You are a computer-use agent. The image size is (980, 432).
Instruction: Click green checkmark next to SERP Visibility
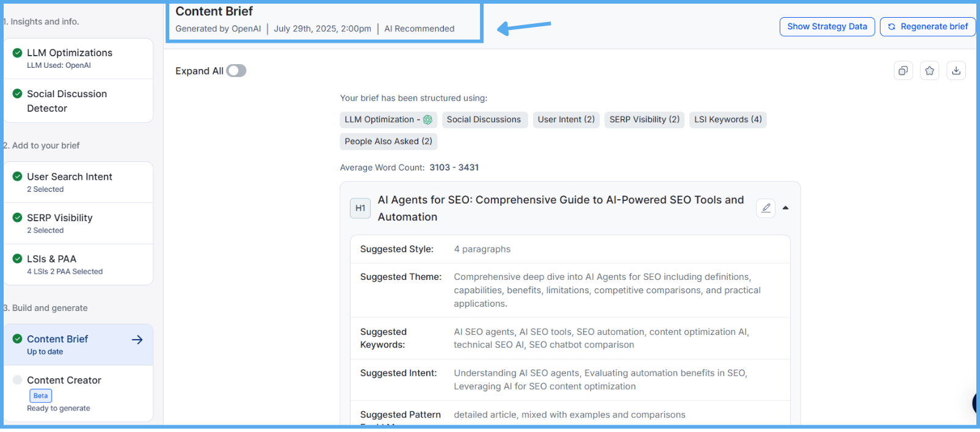(x=18, y=218)
